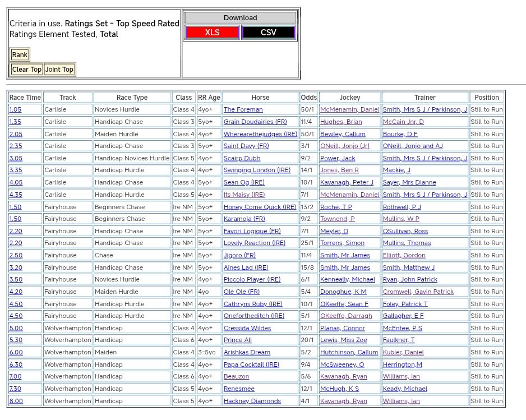Open the 5.00 Wolverhampton race link
Viewport: 526px width, 420px height.
16,328
